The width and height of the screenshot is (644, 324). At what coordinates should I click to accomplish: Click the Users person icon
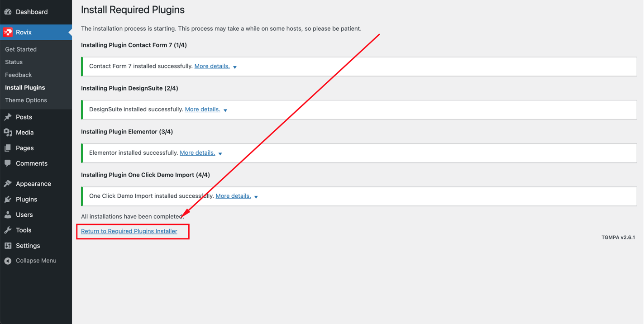[x=8, y=214]
